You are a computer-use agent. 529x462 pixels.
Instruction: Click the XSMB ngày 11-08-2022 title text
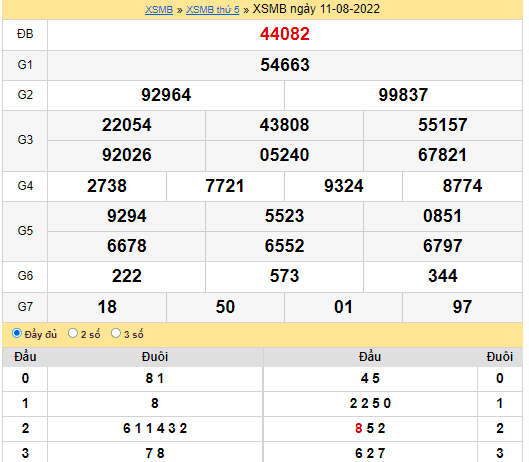point(316,9)
